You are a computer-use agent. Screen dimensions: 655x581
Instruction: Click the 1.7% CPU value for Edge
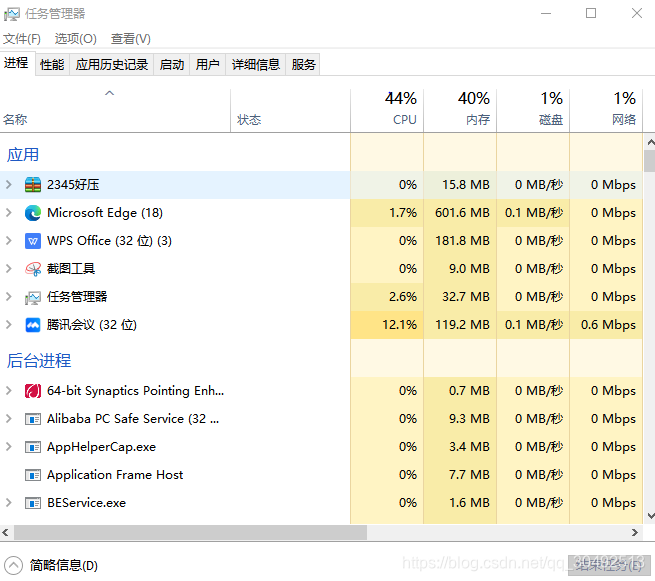coord(403,213)
